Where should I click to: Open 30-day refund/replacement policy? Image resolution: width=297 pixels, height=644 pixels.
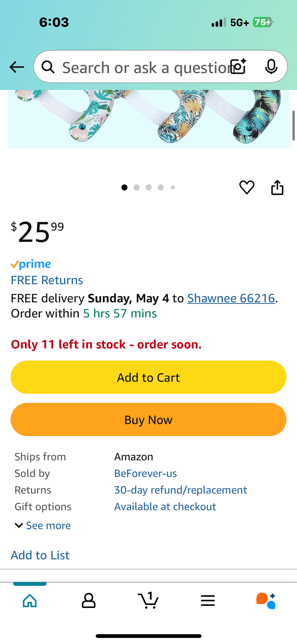tap(181, 490)
